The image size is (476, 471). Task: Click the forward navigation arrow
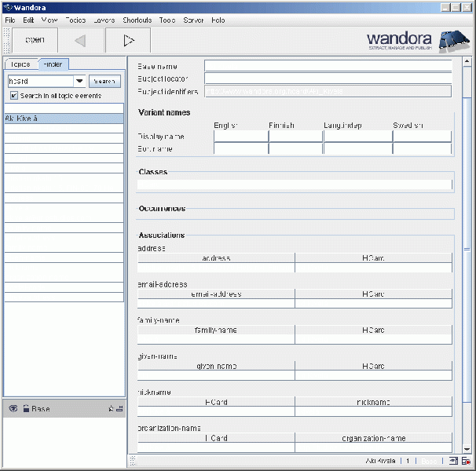129,39
